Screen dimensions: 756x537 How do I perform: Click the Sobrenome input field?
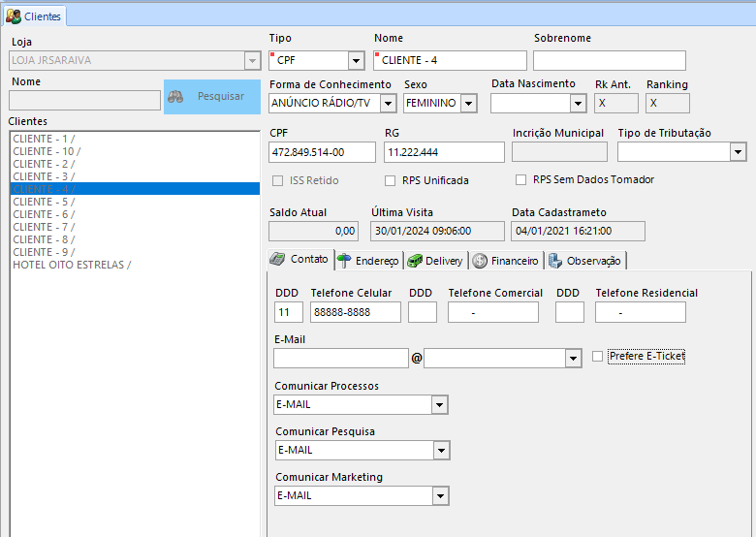610,61
